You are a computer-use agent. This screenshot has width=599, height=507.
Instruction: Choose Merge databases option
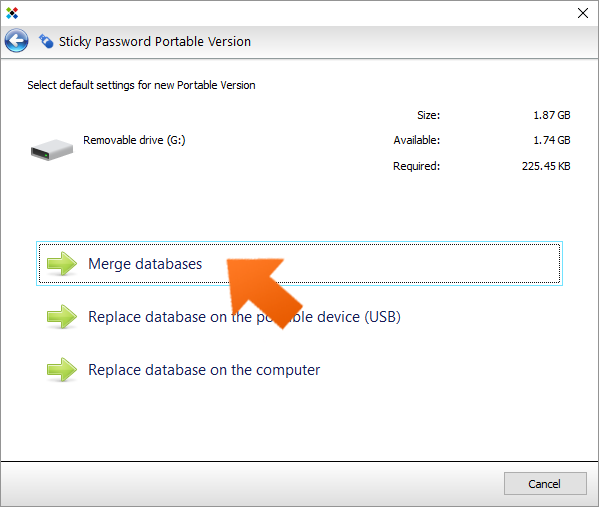pyautogui.click(x=300, y=264)
